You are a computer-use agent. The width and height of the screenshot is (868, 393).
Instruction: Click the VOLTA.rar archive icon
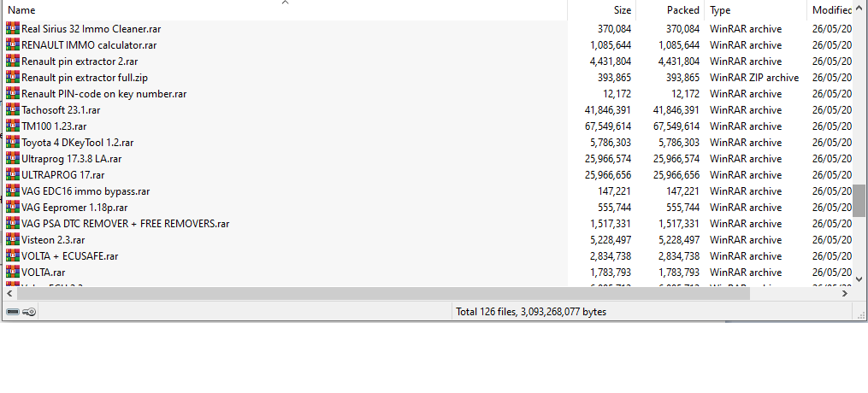pos(13,273)
